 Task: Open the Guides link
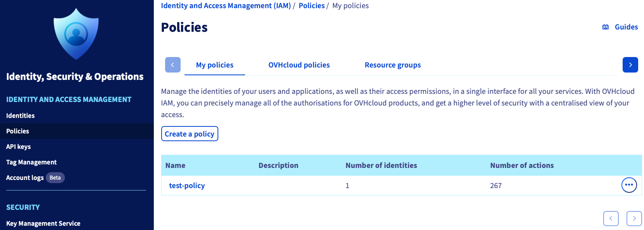point(626,27)
